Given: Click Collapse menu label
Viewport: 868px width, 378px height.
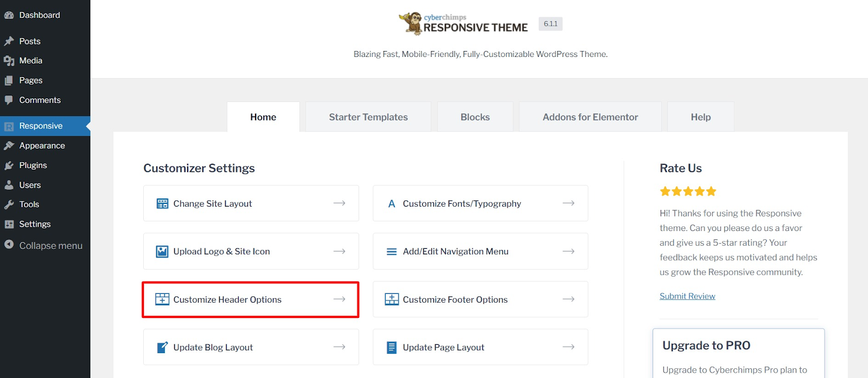Looking at the screenshot, I should click(x=51, y=246).
